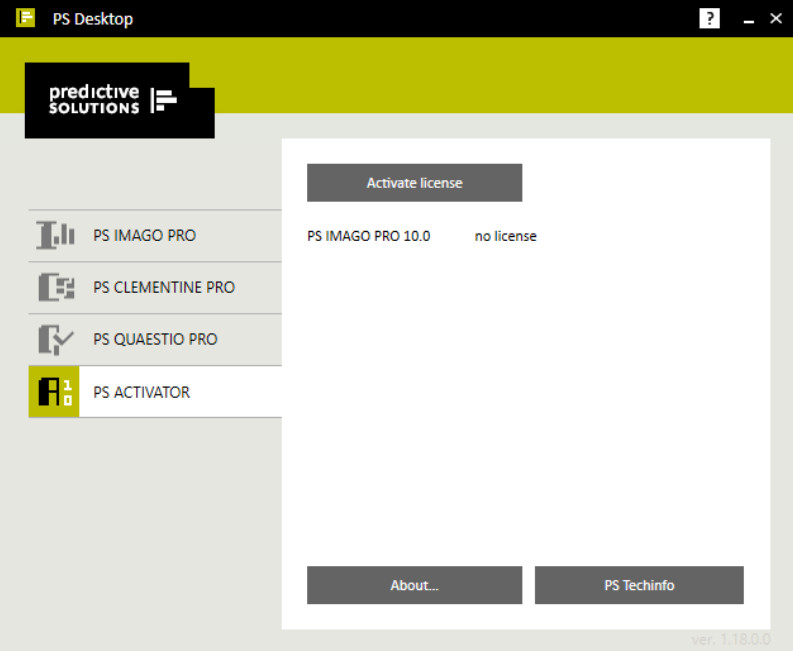The width and height of the screenshot is (793, 651).
Task: Open the About... dialog
Action: [x=414, y=585]
